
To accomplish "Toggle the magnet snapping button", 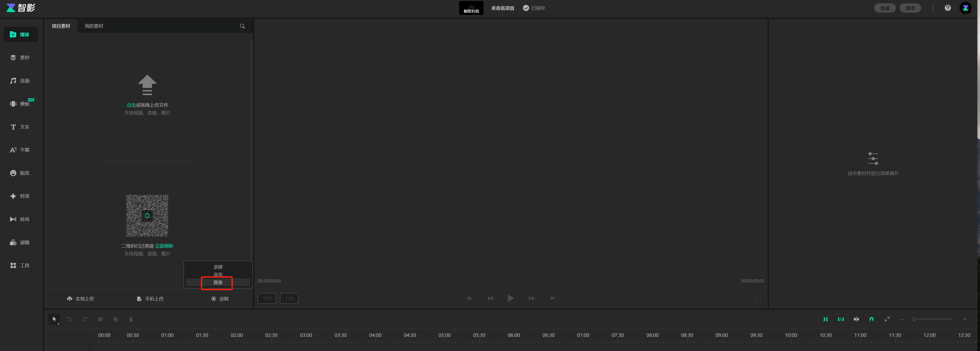I will (x=871, y=319).
